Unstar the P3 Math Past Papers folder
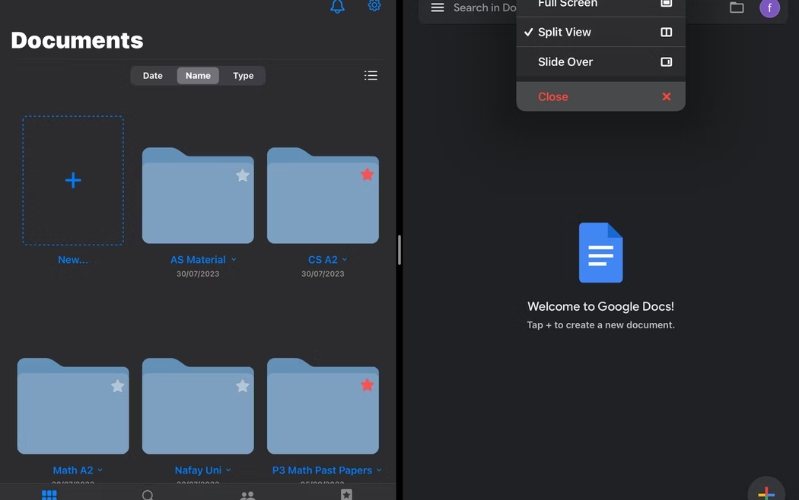Viewport: 799px width, 500px height. (367, 385)
